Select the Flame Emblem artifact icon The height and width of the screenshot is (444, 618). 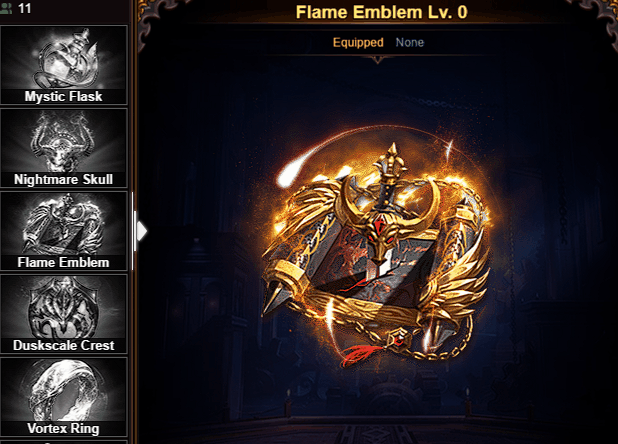tap(63, 231)
